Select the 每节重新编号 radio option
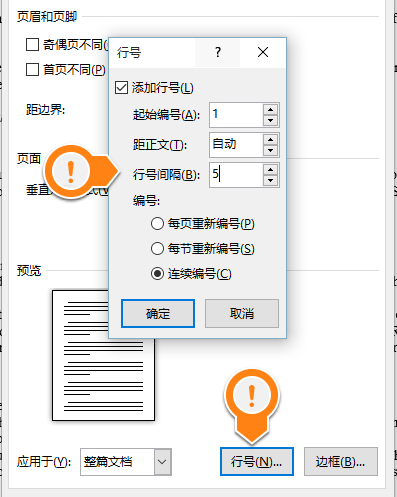Image resolution: width=397 pixels, height=497 pixels. 157,249
